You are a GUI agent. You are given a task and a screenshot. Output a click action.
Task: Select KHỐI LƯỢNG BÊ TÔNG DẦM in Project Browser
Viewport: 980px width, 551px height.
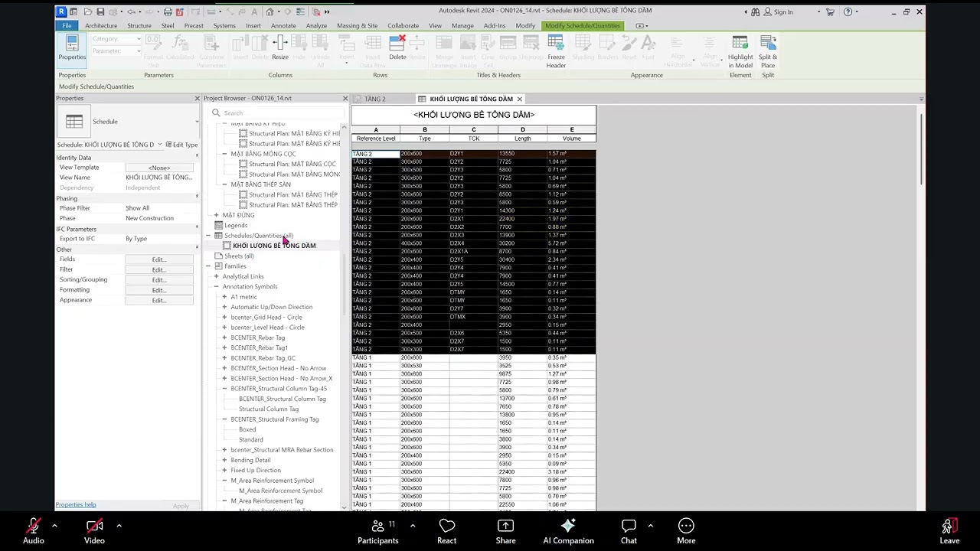274,246
